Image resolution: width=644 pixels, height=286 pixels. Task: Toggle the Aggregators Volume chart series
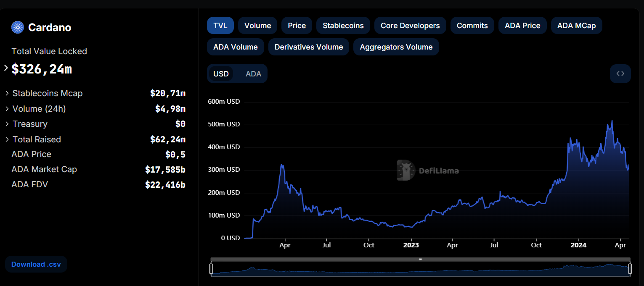click(396, 47)
